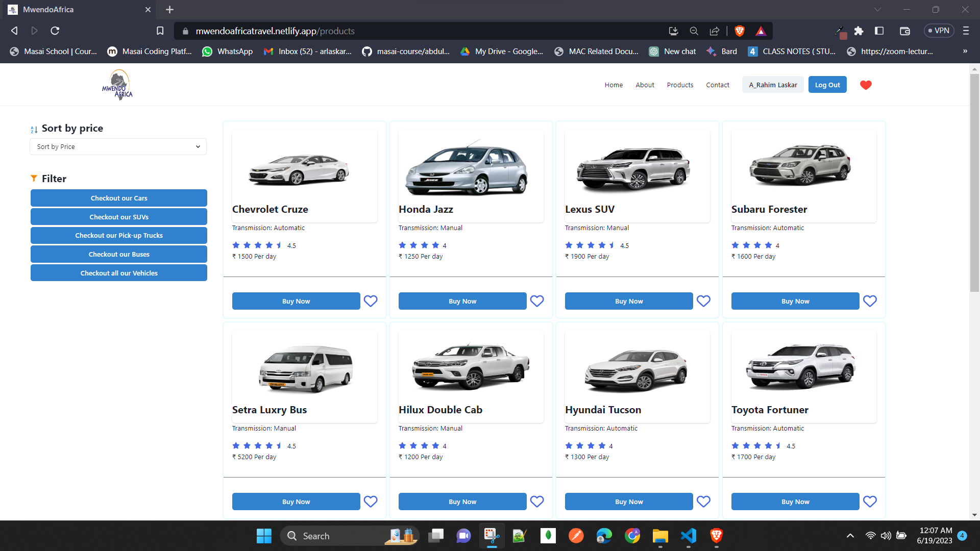Toggle favorite heart on Chevrolet Cruze

tap(371, 301)
